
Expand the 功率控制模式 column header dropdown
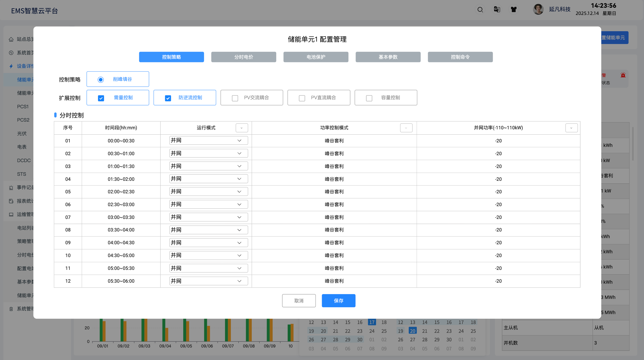pyautogui.click(x=406, y=128)
